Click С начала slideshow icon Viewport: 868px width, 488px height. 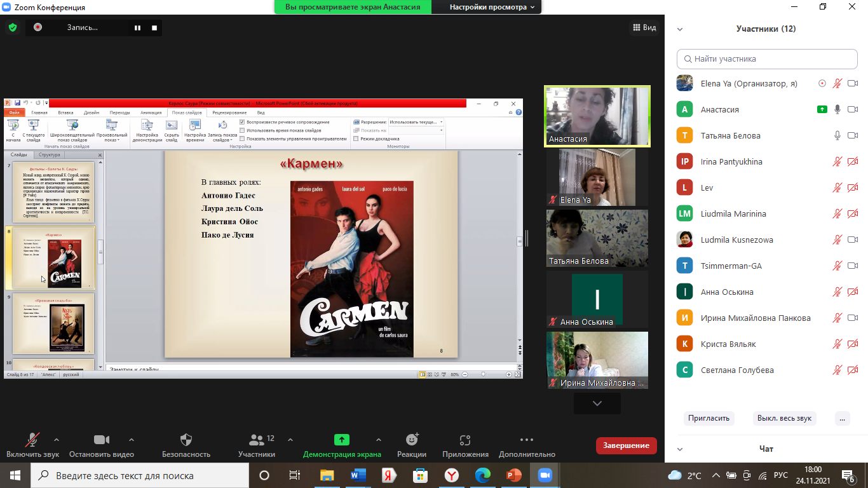point(13,125)
